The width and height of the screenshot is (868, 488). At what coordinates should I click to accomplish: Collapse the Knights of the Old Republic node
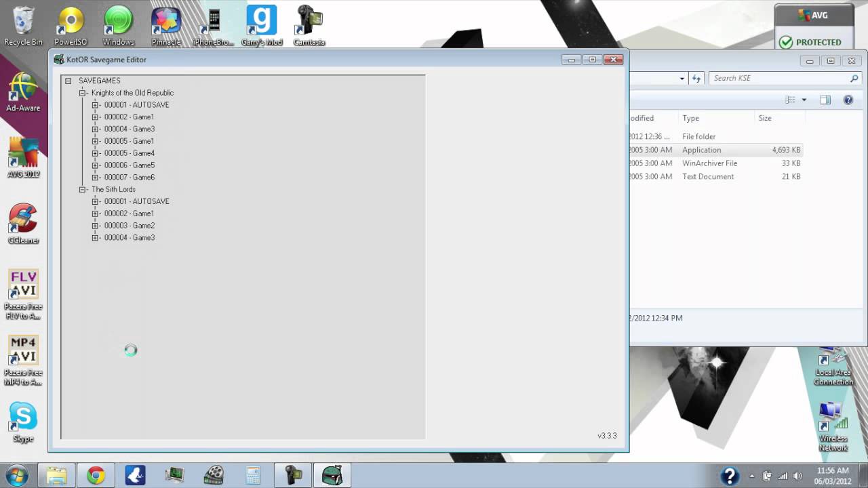(82, 93)
